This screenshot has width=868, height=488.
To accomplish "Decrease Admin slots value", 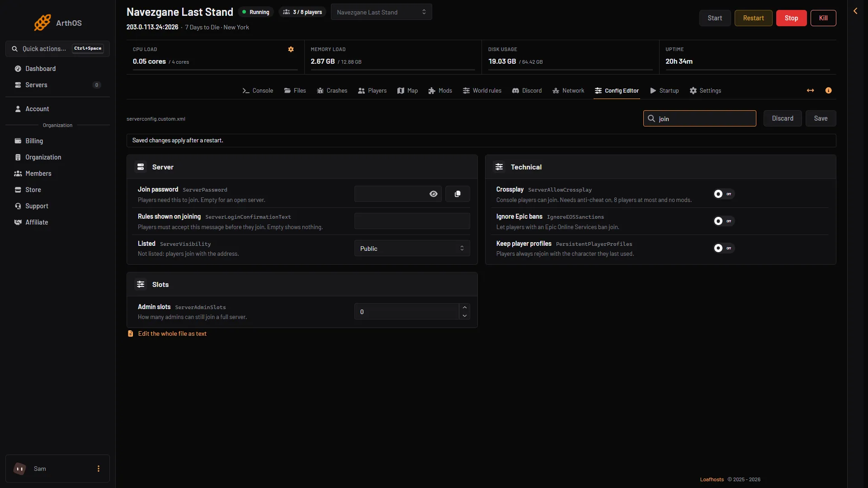I will click(465, 316).
